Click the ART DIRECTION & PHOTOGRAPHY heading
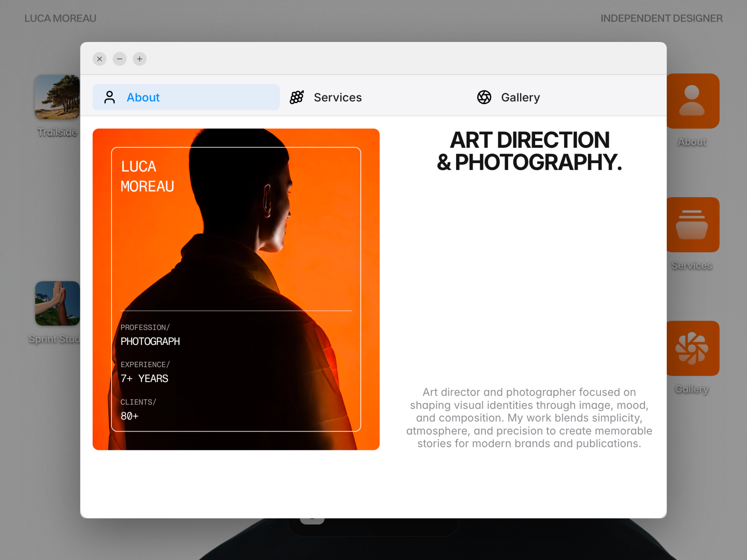 pyautogui.click(x=529, y=151)
